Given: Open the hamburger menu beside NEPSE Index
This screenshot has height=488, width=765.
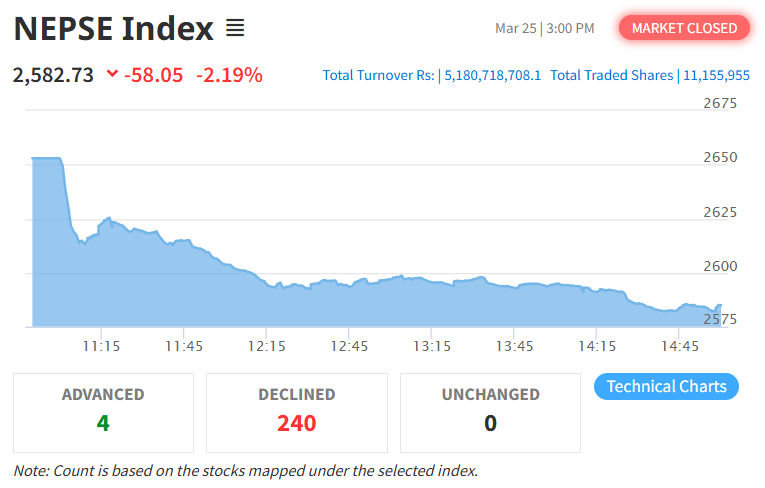Looking at the screenshot, I should tap(235, 28).
